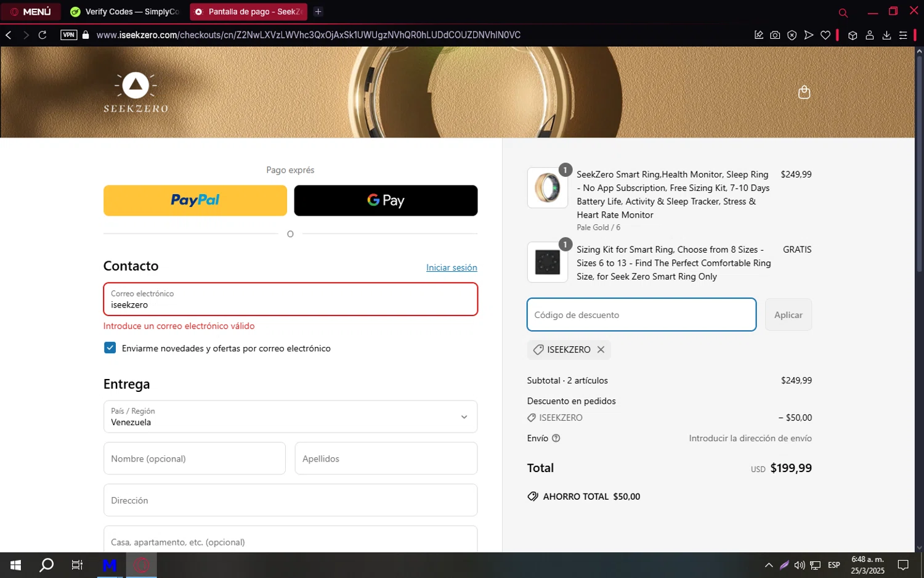Open the downloads icon

(886, 35)
